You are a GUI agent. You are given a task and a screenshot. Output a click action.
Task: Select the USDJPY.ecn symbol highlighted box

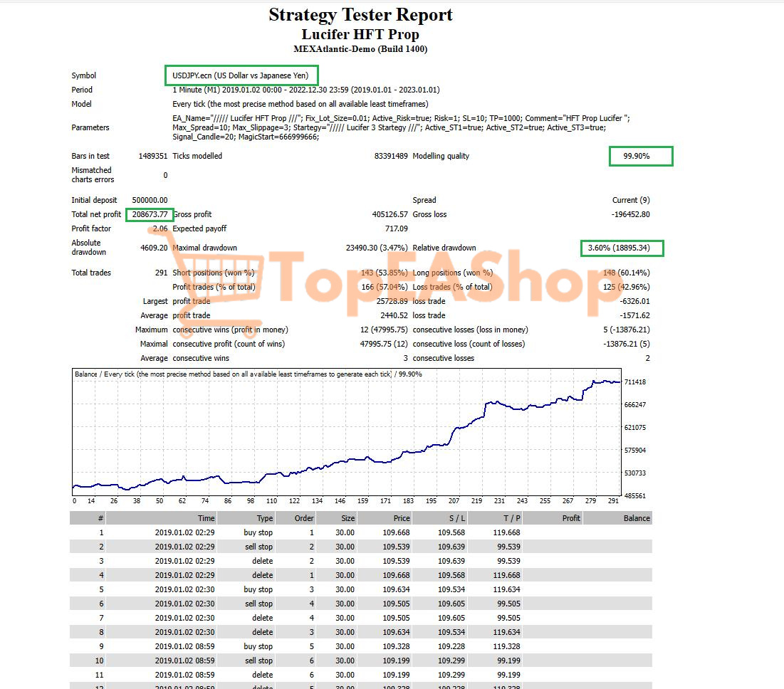[241, 75]
